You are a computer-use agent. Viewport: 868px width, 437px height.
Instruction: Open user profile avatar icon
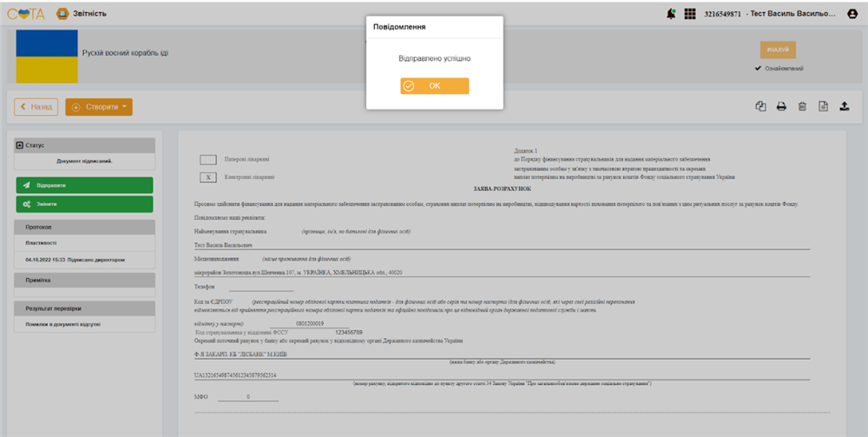(852, 14)
